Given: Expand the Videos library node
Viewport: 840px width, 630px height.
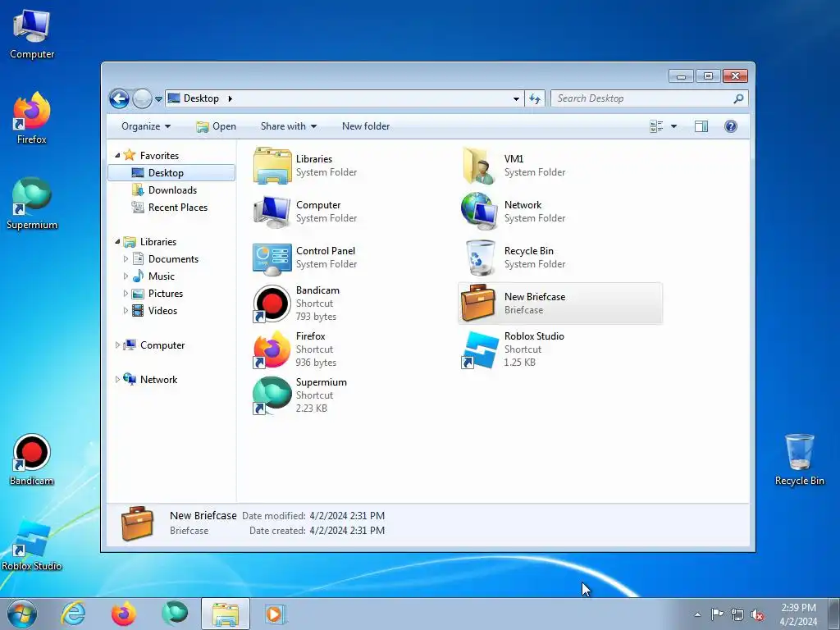Looking at the screenshot, I should tap(126, 311).
